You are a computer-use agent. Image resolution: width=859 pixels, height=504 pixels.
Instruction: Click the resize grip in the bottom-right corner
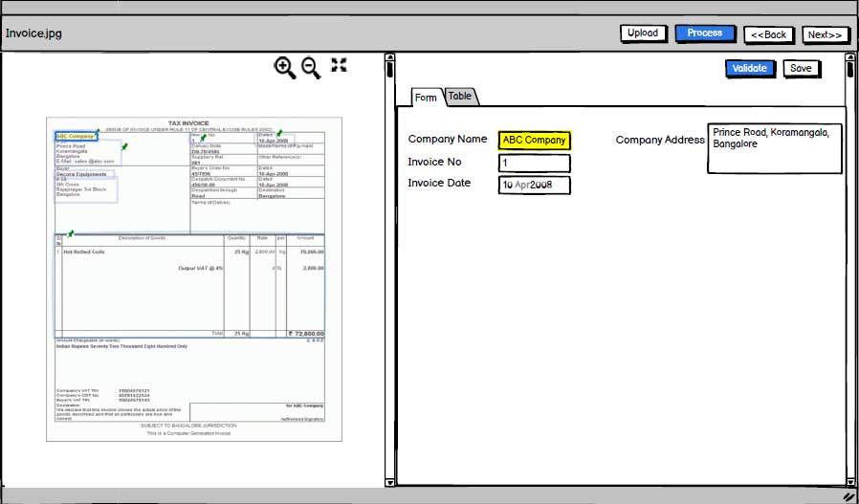848,496
